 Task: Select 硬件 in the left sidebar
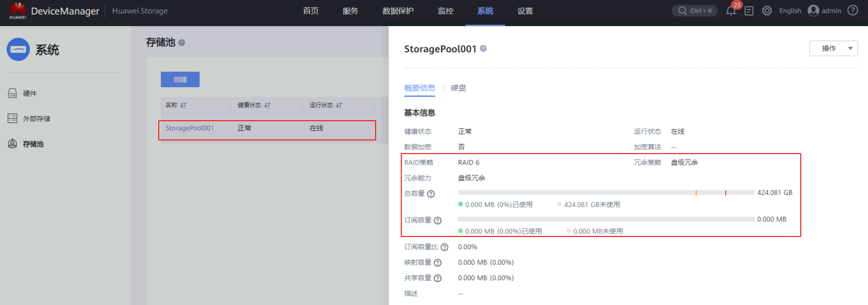pos(30,94)
